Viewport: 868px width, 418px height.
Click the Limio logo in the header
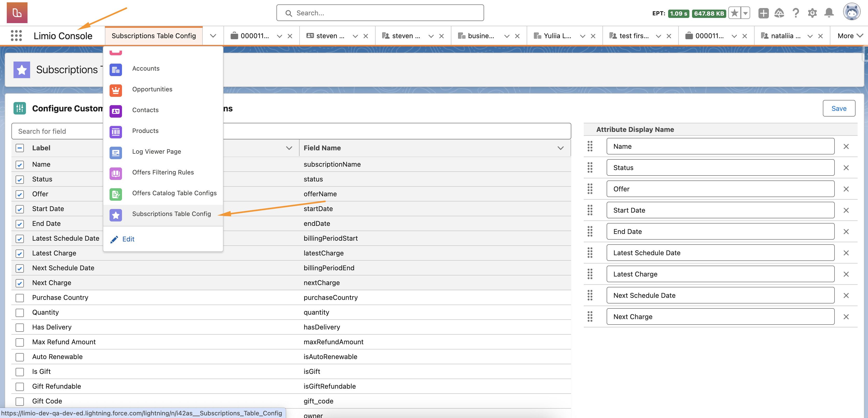tap(17, 13)
